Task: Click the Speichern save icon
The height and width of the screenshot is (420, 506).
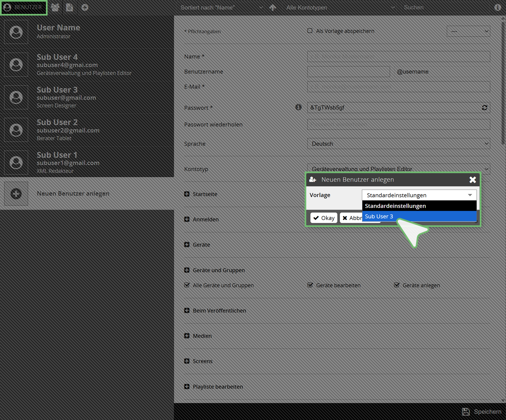Action: point(466,412)
